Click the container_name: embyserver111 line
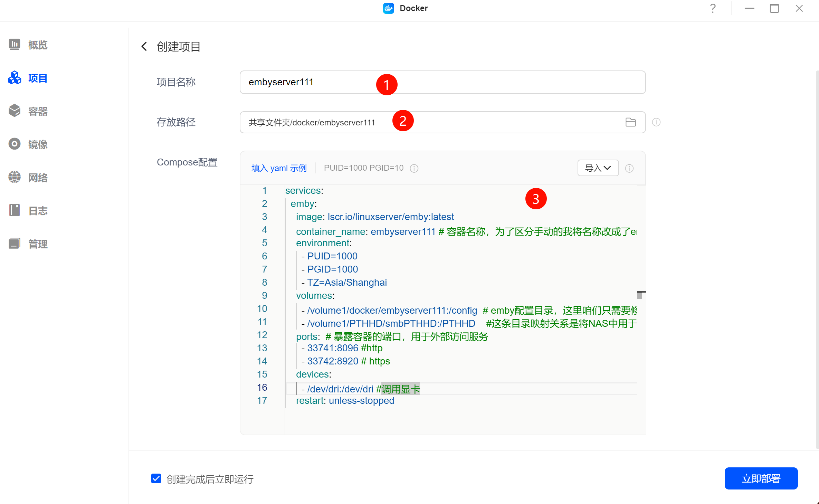The height and width of the screenshot is (504, 819). click(x=466, y=231)
